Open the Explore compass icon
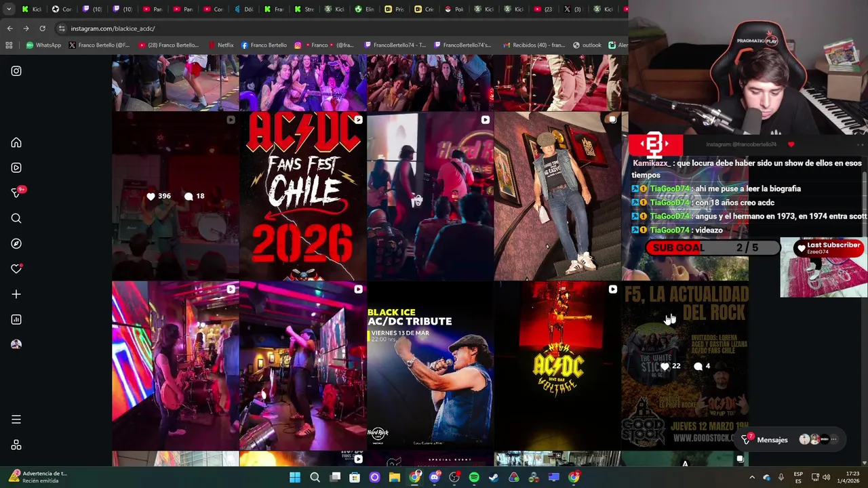This screenshot has width=868, height=488. [16, 243]
